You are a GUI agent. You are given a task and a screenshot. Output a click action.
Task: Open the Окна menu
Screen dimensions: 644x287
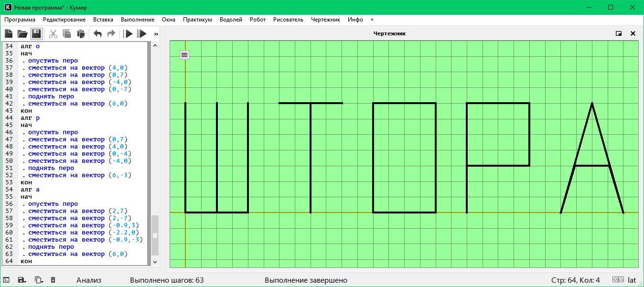169,20
